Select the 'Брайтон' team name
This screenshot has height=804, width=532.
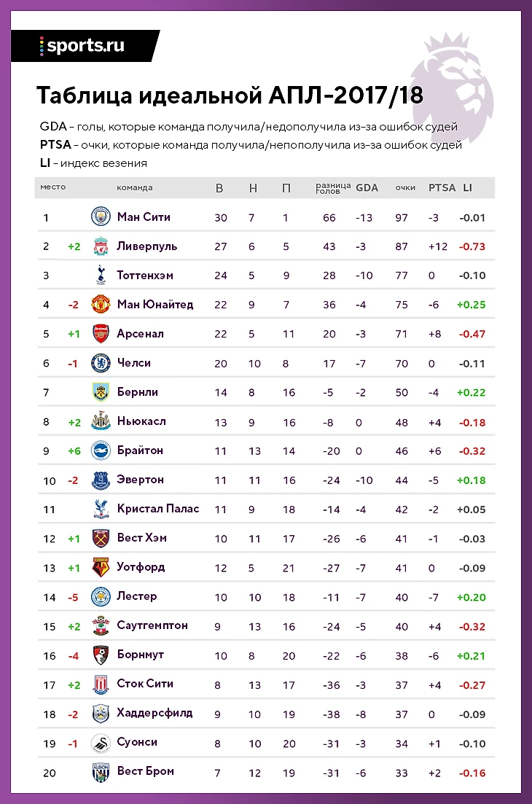pos(140,450)
